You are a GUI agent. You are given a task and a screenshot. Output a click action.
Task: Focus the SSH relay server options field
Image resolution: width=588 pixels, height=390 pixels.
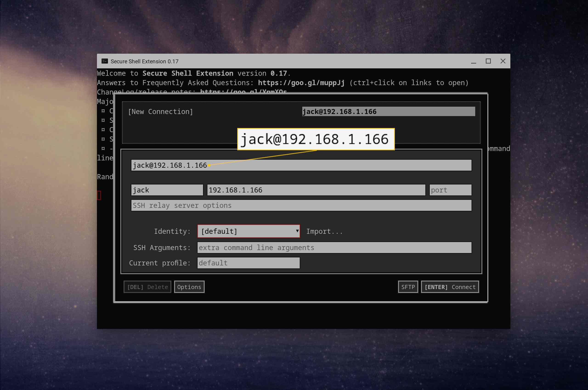pos(301,206)
